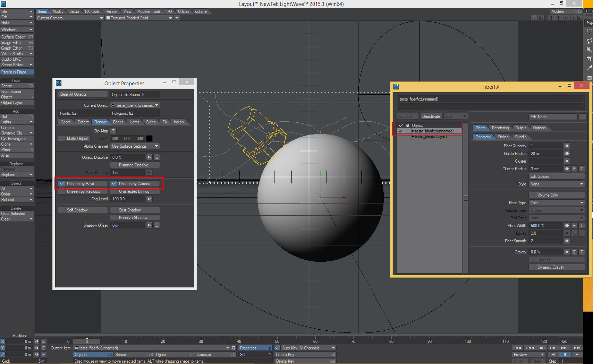Open the Textured Shaded Solid dropdown
The width and height of the screenshot is (593, 364).
[x=139, y=18]
